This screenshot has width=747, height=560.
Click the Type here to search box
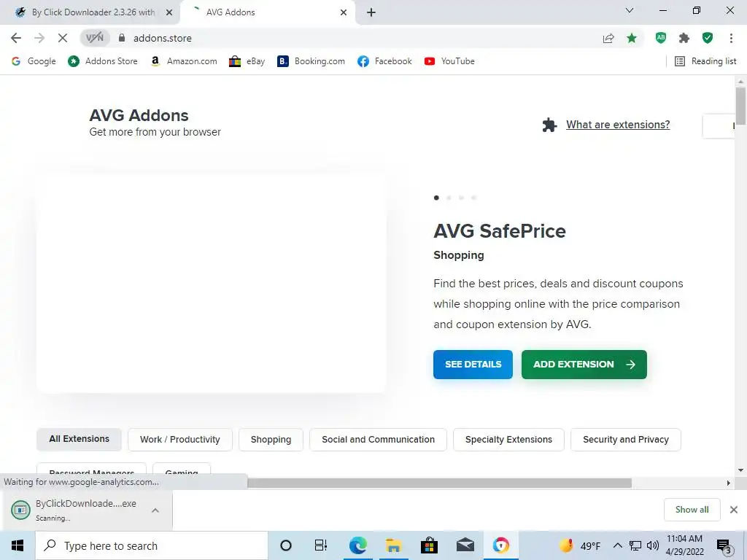click(152, 545)
